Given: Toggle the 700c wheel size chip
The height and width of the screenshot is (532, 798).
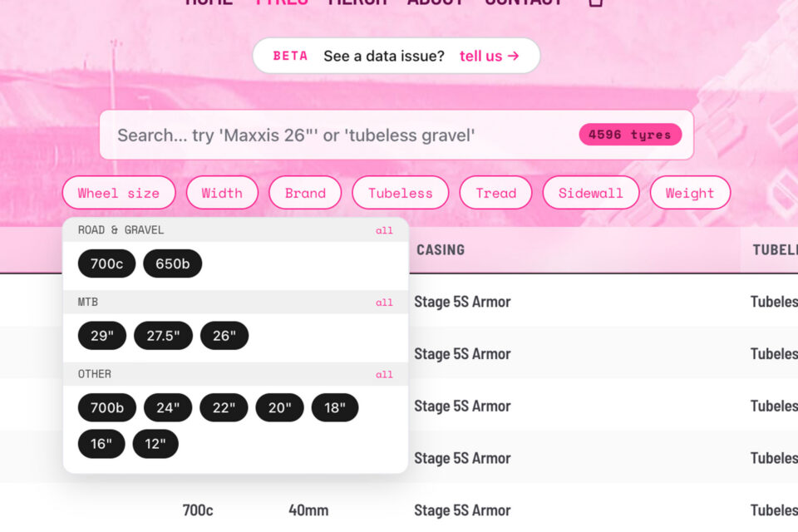Looking at the screenshot, I should click(107, 264).
